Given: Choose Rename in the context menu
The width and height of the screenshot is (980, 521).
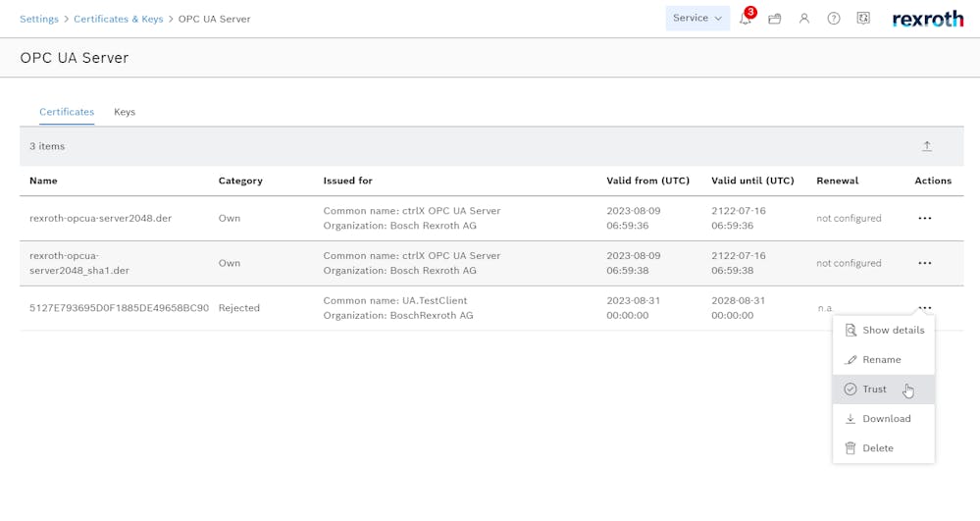Looking at the screenshot, I should point(884,360).
